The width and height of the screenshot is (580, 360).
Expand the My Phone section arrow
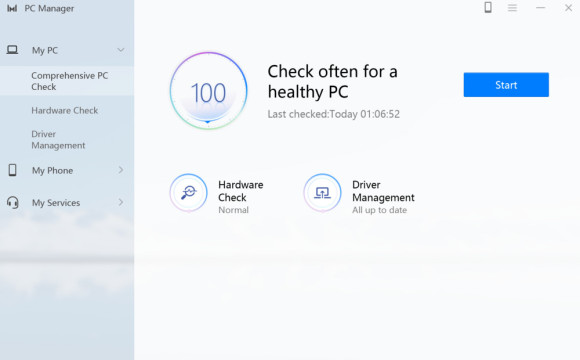pos(121,170)
